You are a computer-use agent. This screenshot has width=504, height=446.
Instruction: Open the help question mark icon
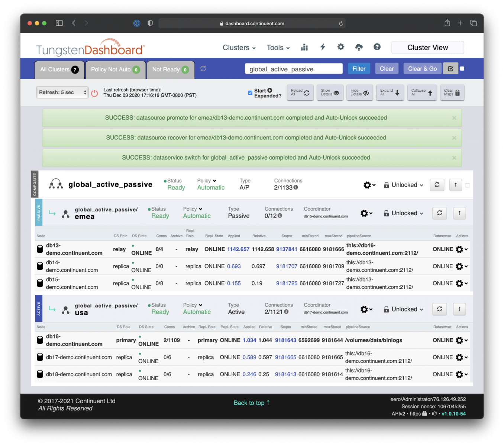pos(377,47)
